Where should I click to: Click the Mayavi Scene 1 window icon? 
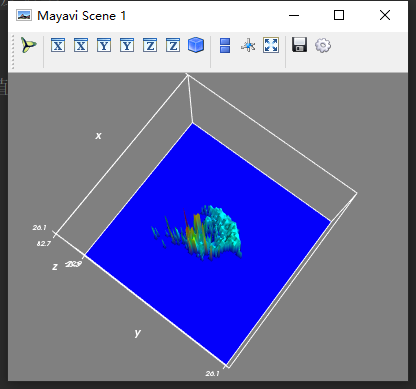(x=24, y=15)
